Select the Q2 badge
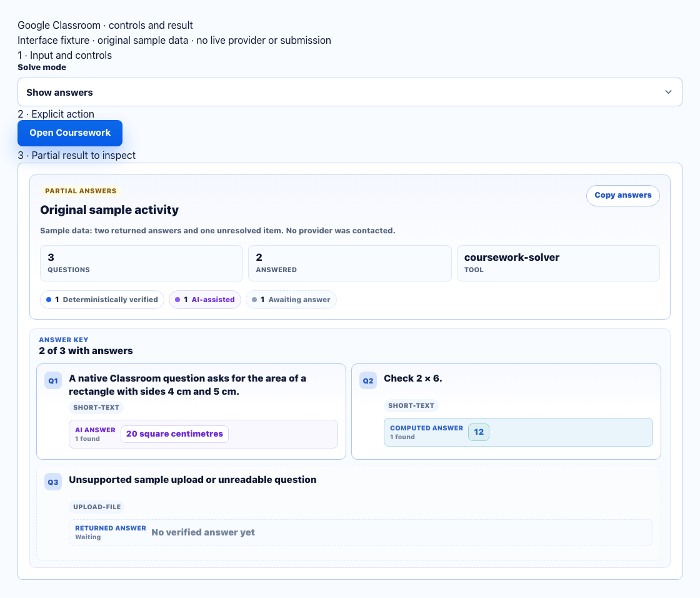This screenshot has width=700, height=598. pos(368,381)
